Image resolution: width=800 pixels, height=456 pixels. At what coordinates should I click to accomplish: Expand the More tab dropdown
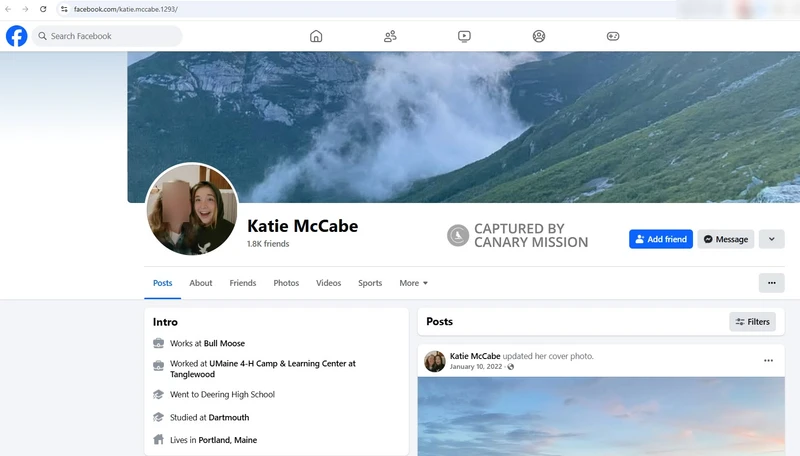[413, 283]
